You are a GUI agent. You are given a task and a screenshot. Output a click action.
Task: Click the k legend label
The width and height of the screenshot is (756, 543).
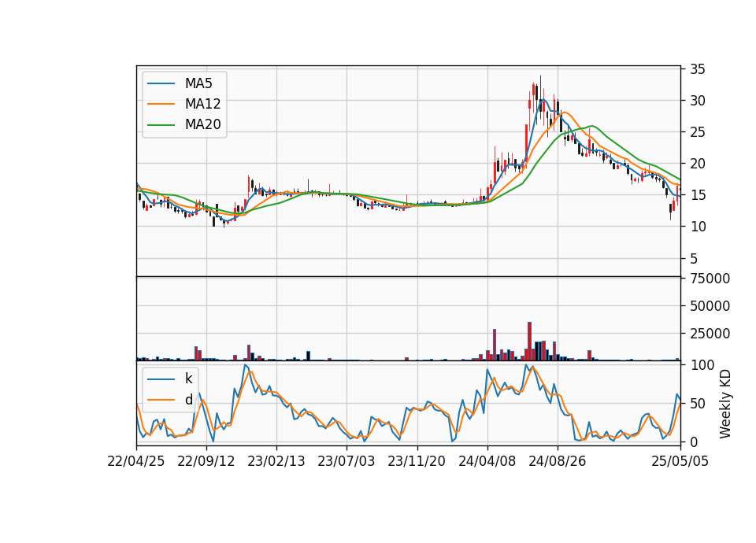pos(188,379)
